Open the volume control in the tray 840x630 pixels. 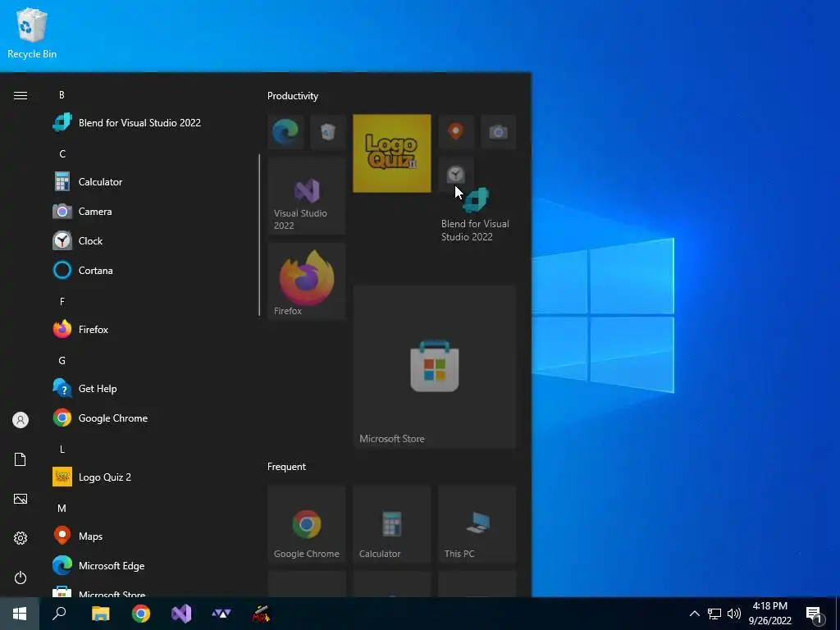click(734, 614)
